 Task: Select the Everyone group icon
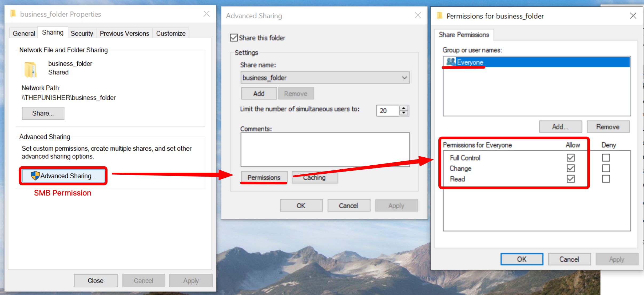click(x=451, y=62)
